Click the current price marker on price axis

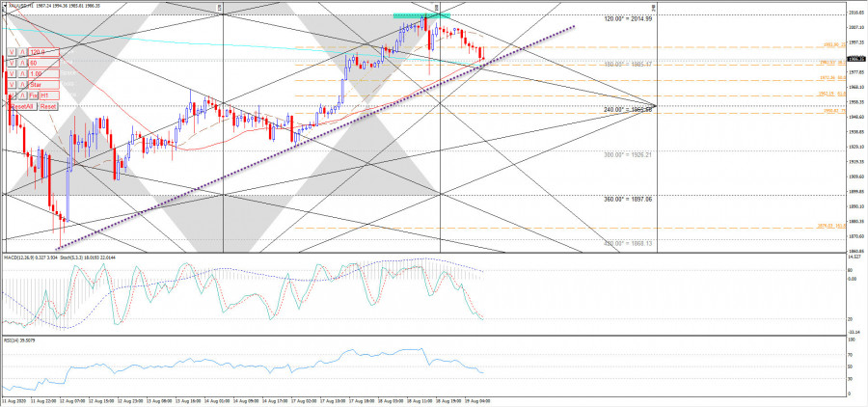(854, 59)
